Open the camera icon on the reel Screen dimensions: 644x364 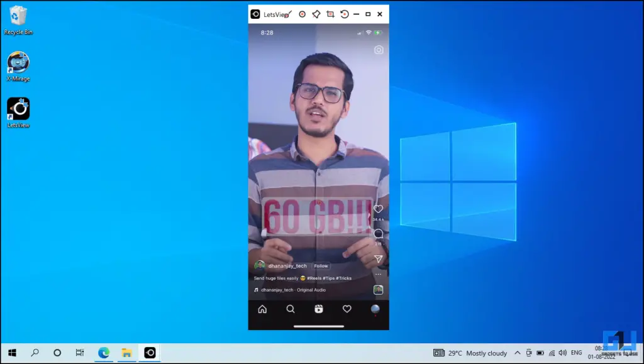pyautogui.click(x=378, y=49)
